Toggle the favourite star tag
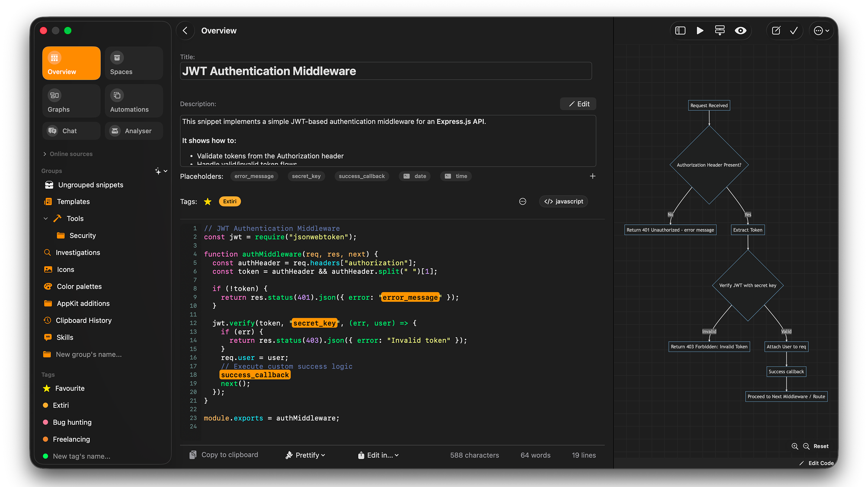The height and width of the screenshot is (487, 868). point(208,202)
